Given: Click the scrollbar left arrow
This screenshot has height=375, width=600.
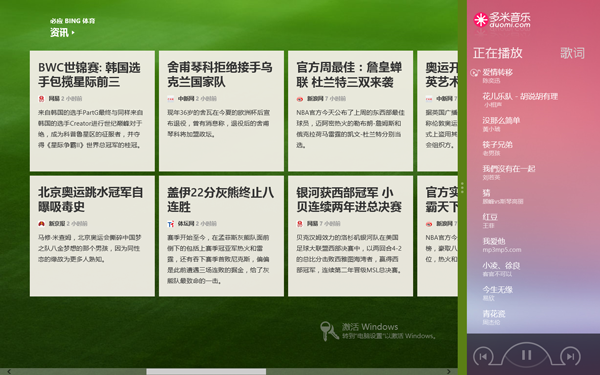Looking at the screenshot, I should (9, 372).
